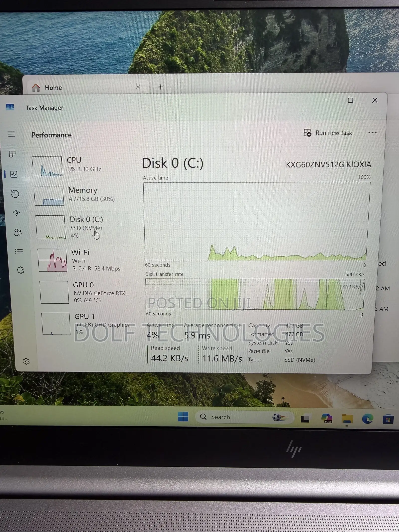Click the taskbar Search box
399x532 pixels.
(x=244, y=417)
